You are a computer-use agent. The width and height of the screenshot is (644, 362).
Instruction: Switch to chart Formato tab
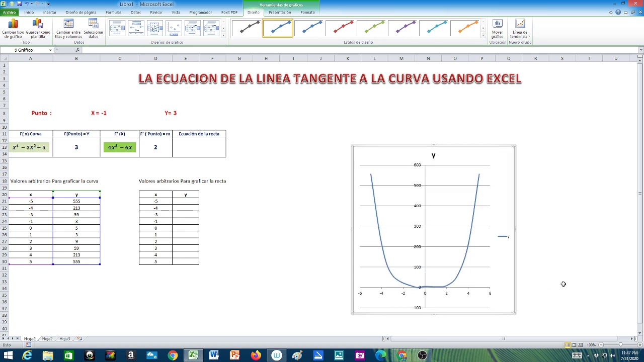307,12
